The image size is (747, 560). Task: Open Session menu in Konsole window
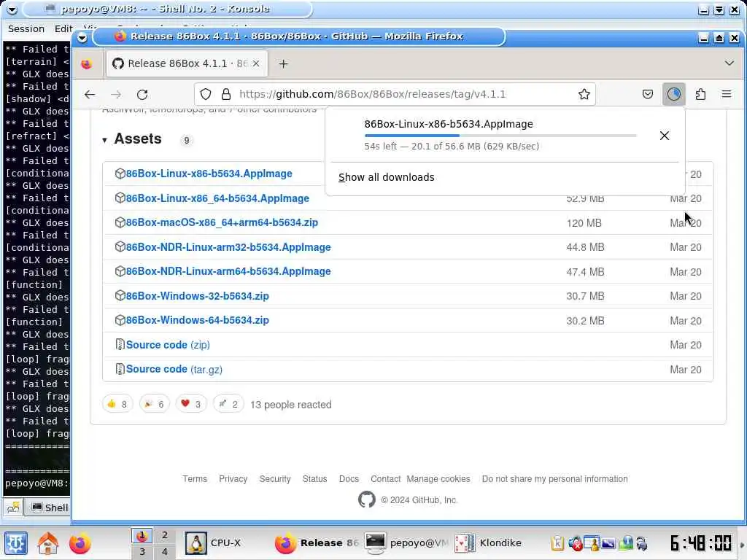26,28
